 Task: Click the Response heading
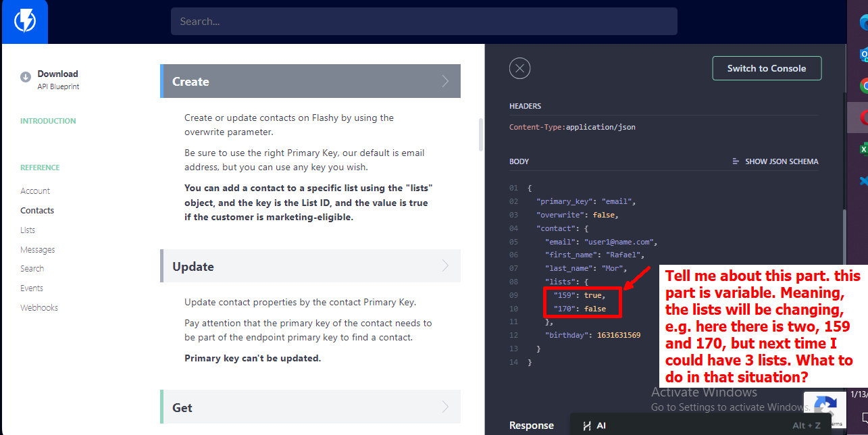point(532,426)
